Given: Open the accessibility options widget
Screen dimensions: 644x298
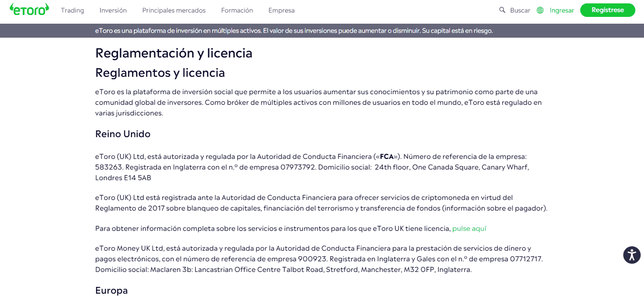Looking at the screenshot, I should [x=631, y=255].
